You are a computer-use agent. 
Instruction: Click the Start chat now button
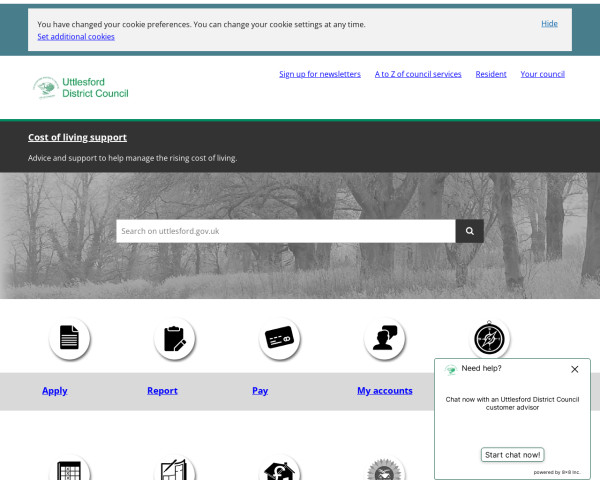click(513, 455)
